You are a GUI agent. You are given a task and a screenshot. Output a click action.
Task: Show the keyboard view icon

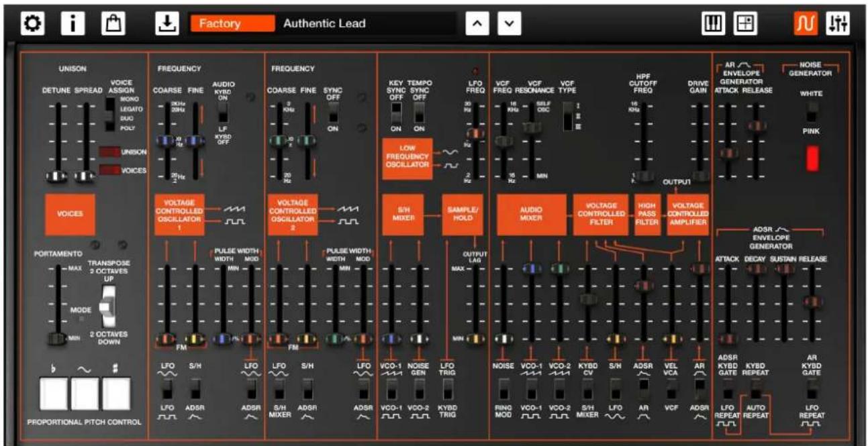(713, 23)
